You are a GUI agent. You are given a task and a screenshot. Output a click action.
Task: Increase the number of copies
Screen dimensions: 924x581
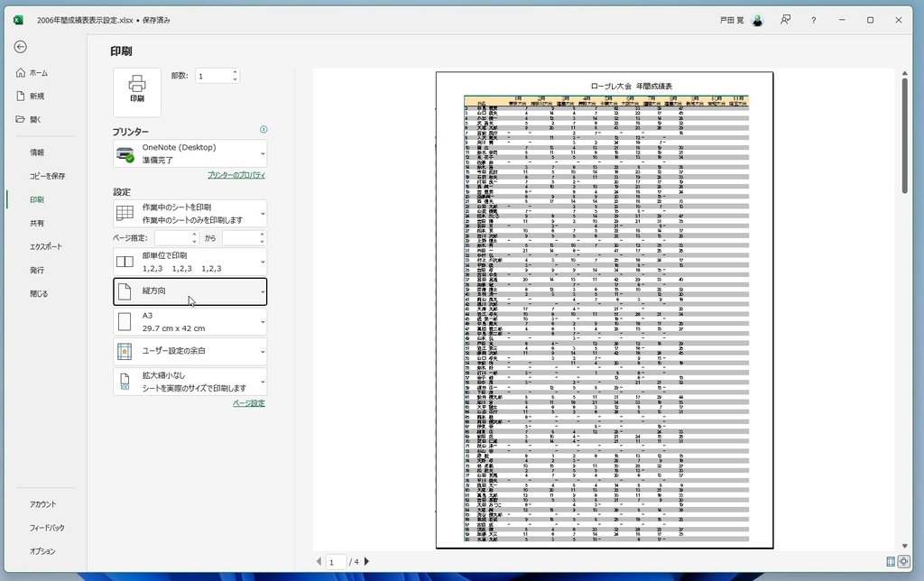[236, 72]
